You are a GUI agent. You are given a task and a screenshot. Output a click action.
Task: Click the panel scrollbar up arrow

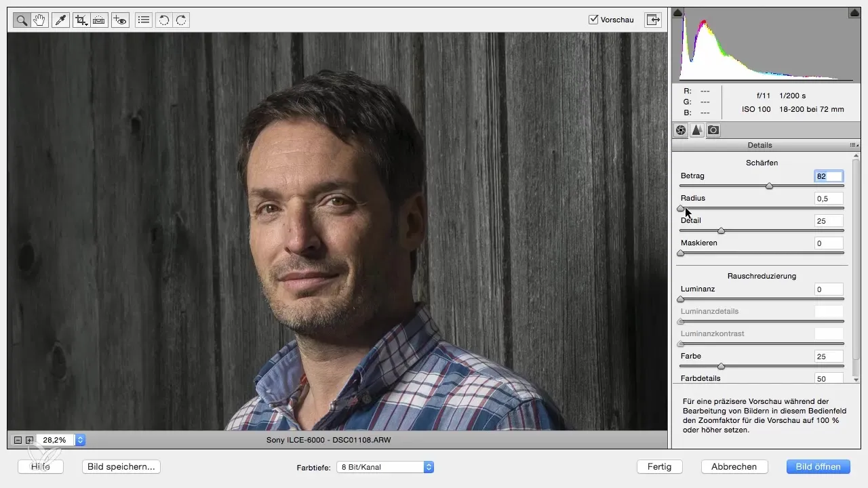pyautogui.click(x=856, y=155)
